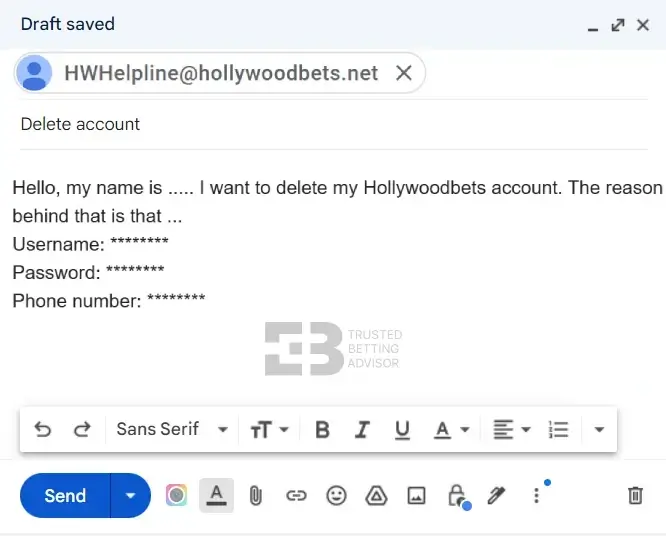Open more send options arrow
The width and height of the screenshot is (666, 536).
point(130,496)
